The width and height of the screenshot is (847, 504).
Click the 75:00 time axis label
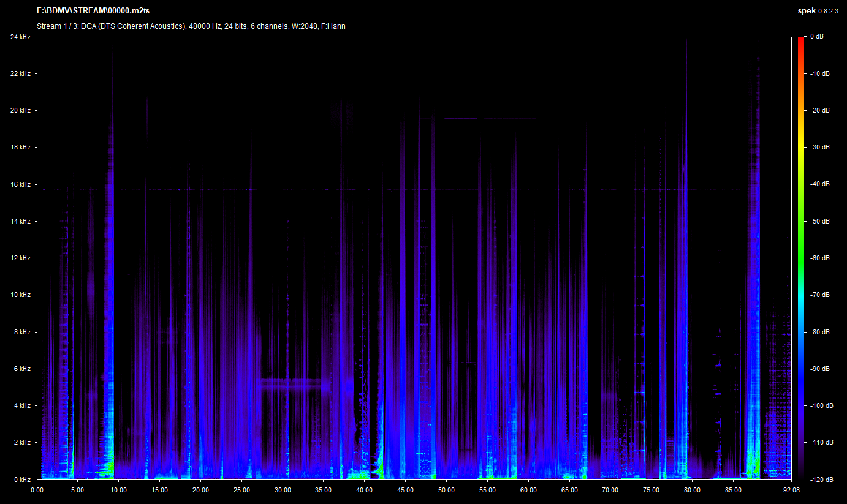tap(651, 490)
